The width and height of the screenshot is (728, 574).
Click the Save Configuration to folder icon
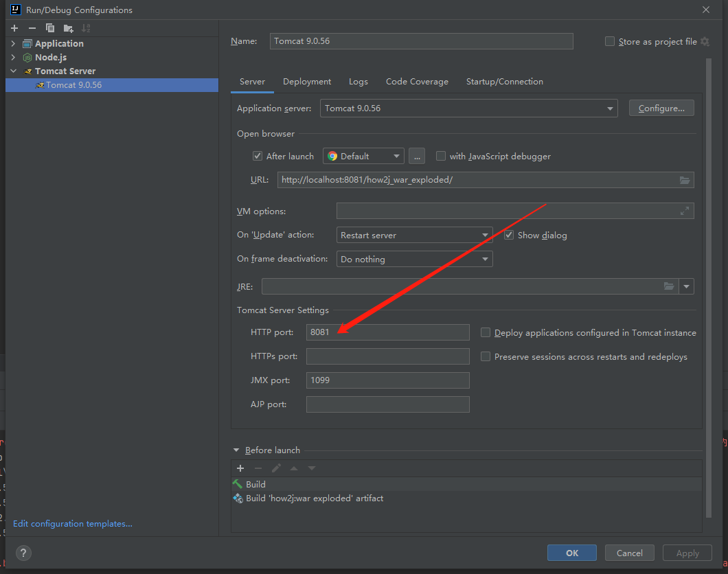[68, 28]
